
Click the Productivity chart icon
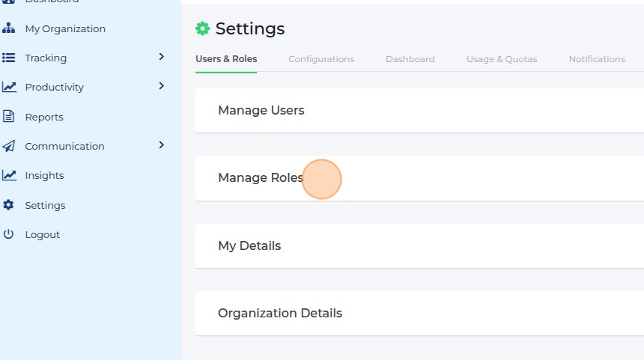click(x=9, y=87)
